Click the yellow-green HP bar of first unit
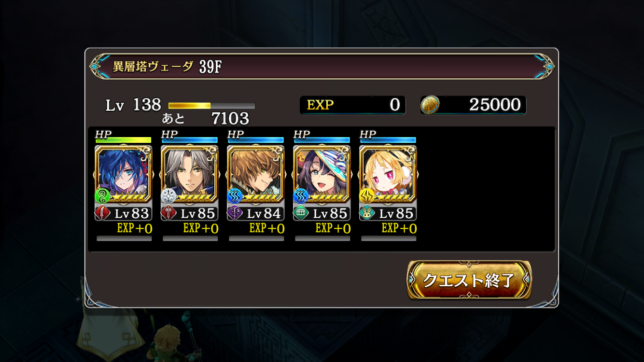Viewport: 644px width, 362px height. click(x=123, y=140)
